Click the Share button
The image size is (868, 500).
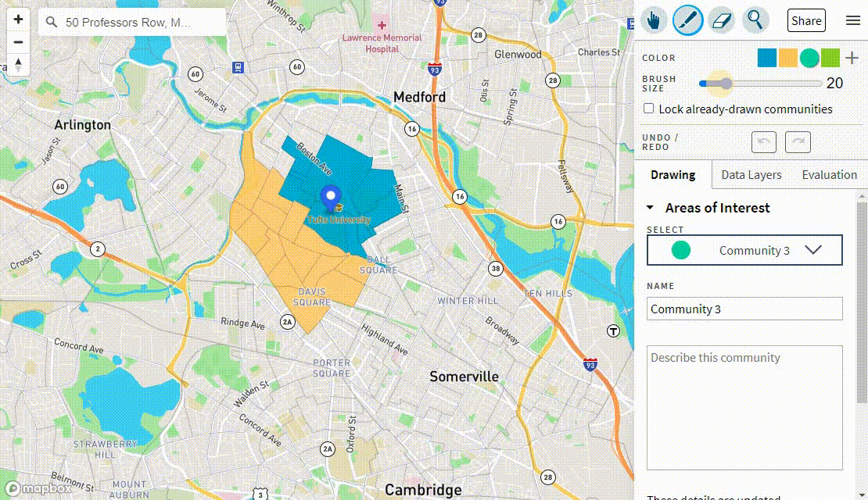pyautogui.click(x=806, y=21)
